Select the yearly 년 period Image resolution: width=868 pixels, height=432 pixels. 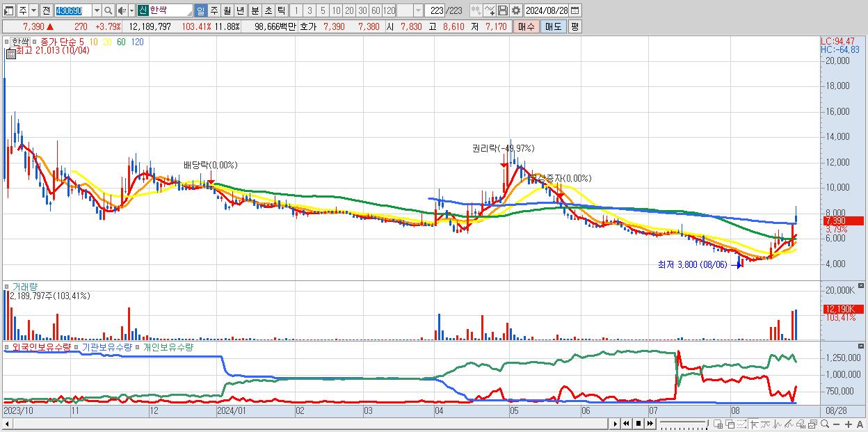point(240,10)
